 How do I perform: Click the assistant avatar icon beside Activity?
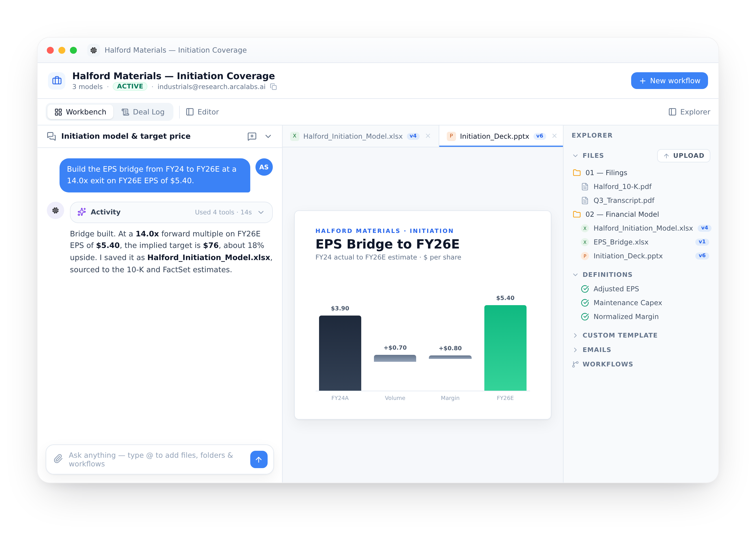pyautogui.click(x=56, y=210)
